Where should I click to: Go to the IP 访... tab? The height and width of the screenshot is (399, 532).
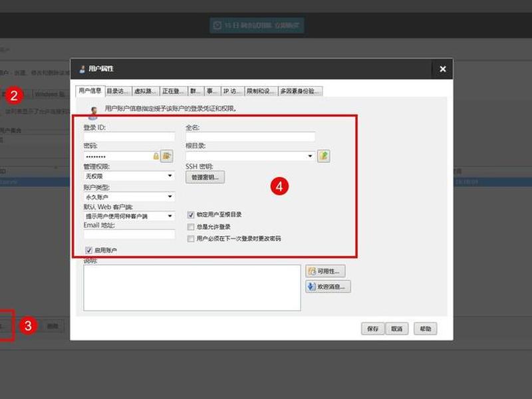(232, 91)
